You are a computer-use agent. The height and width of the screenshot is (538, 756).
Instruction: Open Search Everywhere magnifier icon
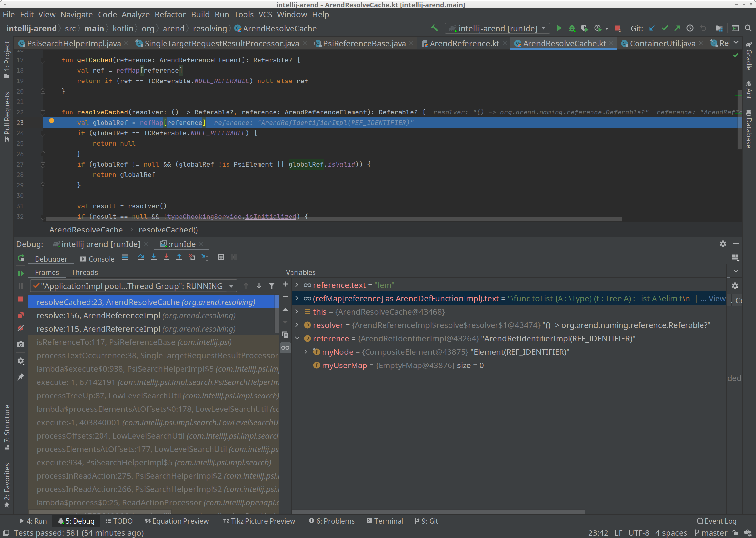[748, 28]
